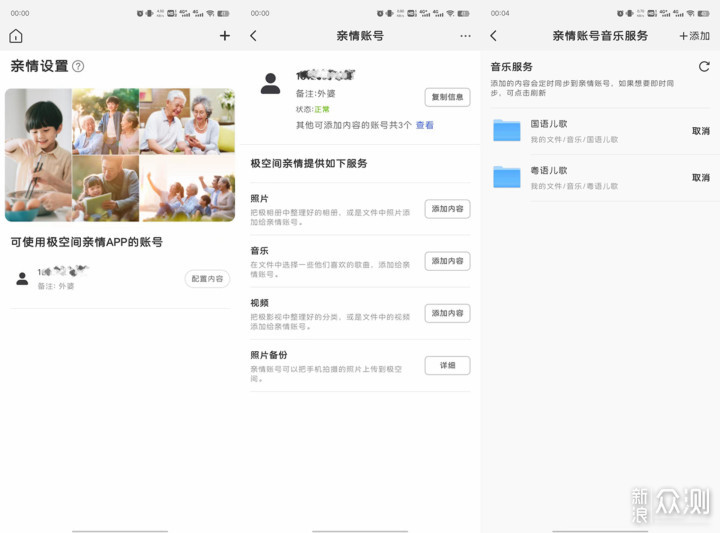The height and width of the screenshot is (533, 720).
Task: Tap the path 我的文件/音乐/国语儿歌
Action: tap(574, 140)
